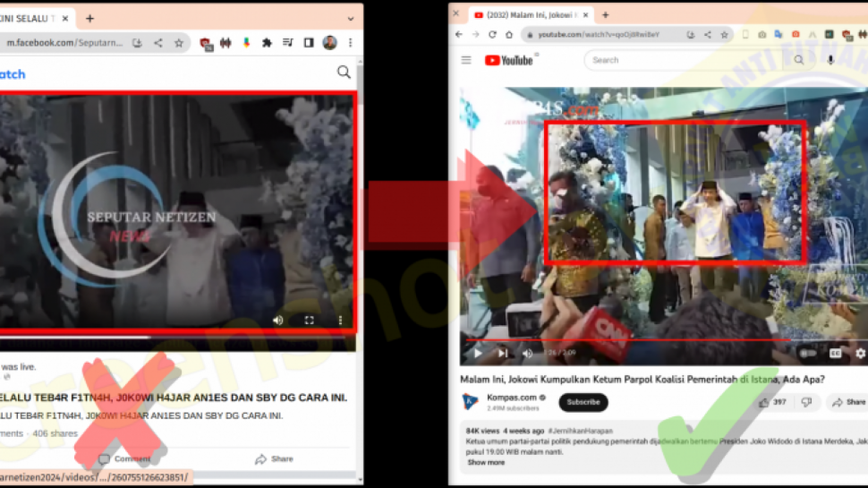Comment on the Facebook video post
Viewport: 868px width, 488px height.
point(124,459)
